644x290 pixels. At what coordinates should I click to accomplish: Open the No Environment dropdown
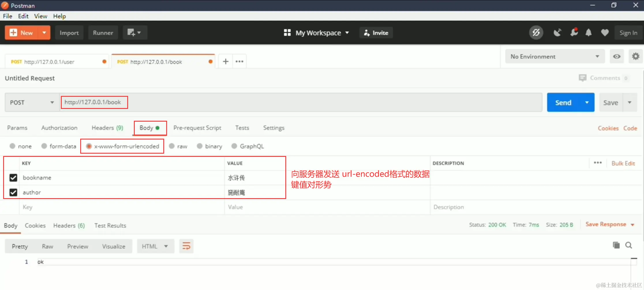[555, 56]
